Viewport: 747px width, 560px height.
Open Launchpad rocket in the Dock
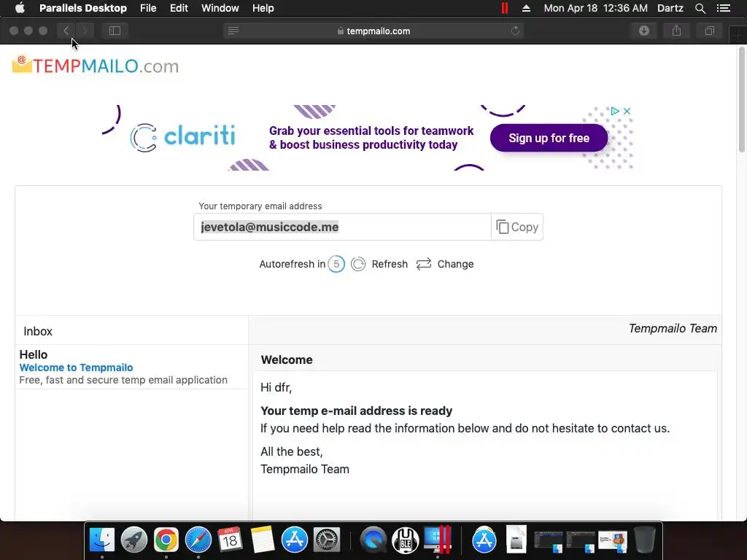[134, 540]
